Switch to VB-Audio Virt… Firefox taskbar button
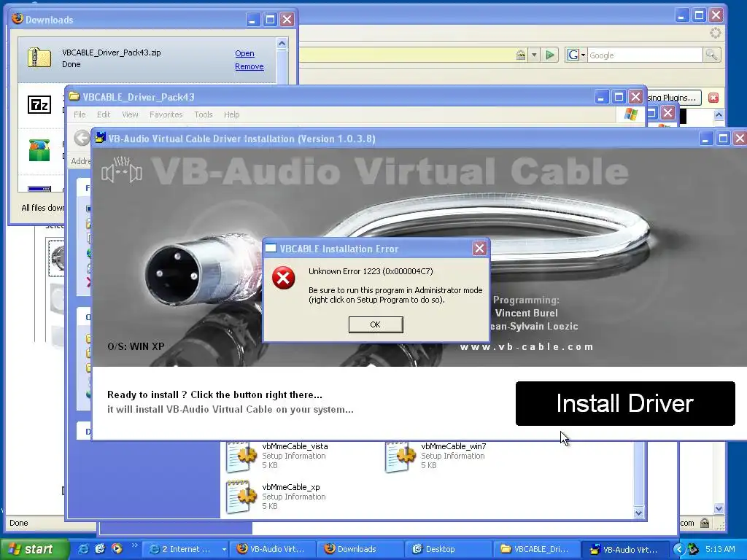747x560 pixels. (271, 549)
